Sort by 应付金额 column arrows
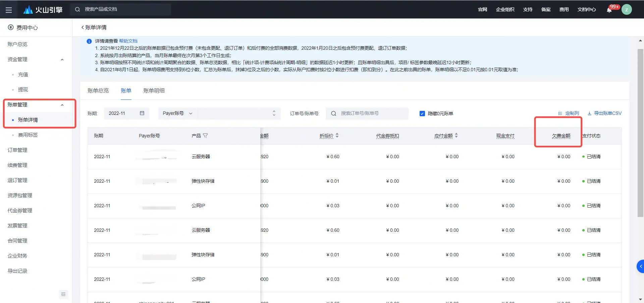Screen dimensions: 644x303 pos(457,135)
